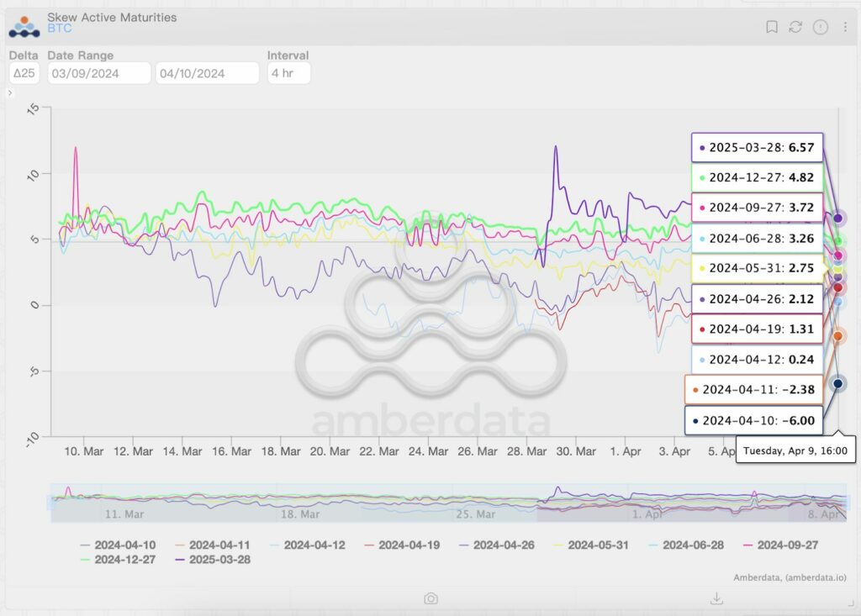Open the Interval dropdown showing 4 hr

[x=288, y=73]
